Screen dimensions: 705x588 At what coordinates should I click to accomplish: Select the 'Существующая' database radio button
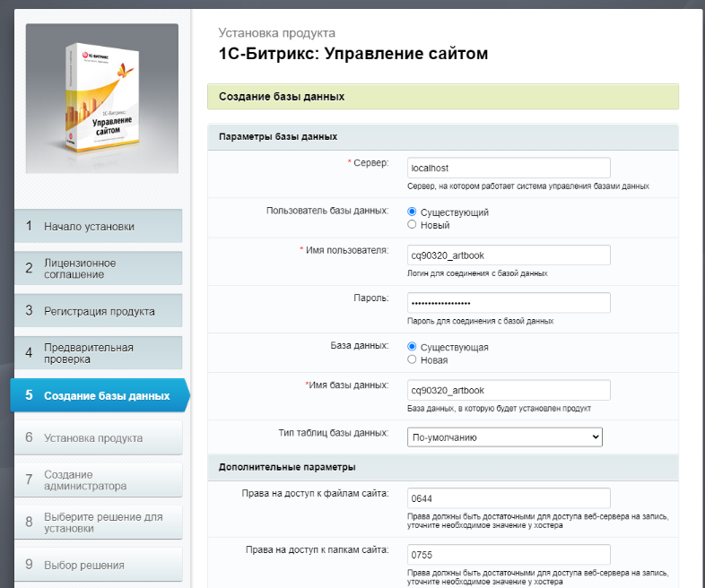(x=413, y=347)
